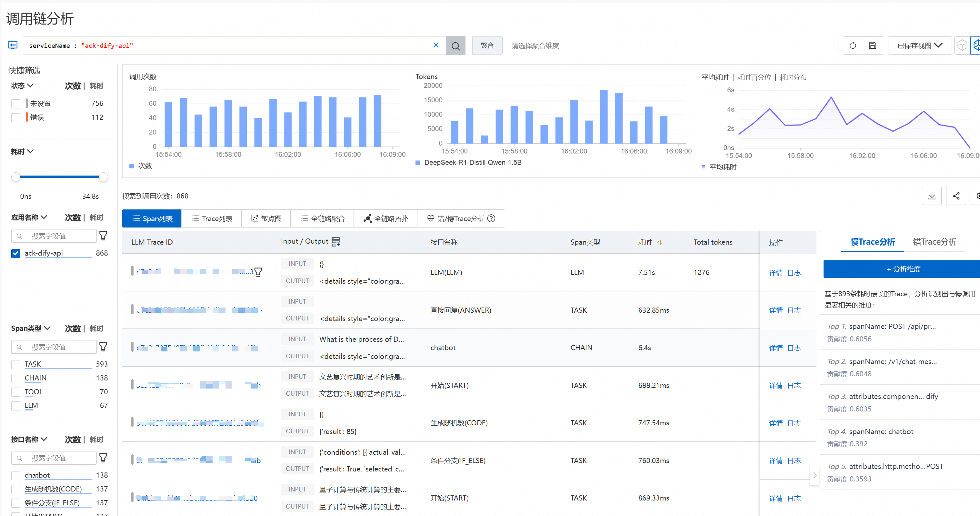This screenshot has width=980, height=516.
Task: Open the 请选择聚合维度 selector
Action: (670, 46)
